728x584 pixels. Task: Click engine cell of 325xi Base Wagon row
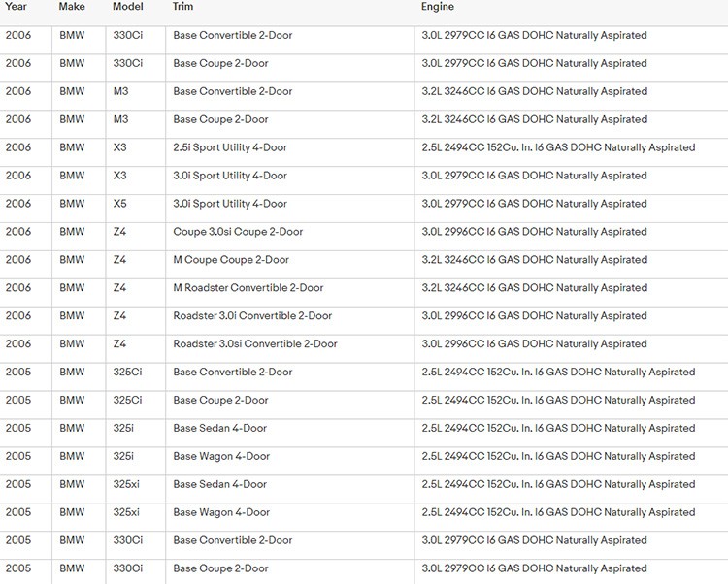pyautogui.click(x=558, y=512)
